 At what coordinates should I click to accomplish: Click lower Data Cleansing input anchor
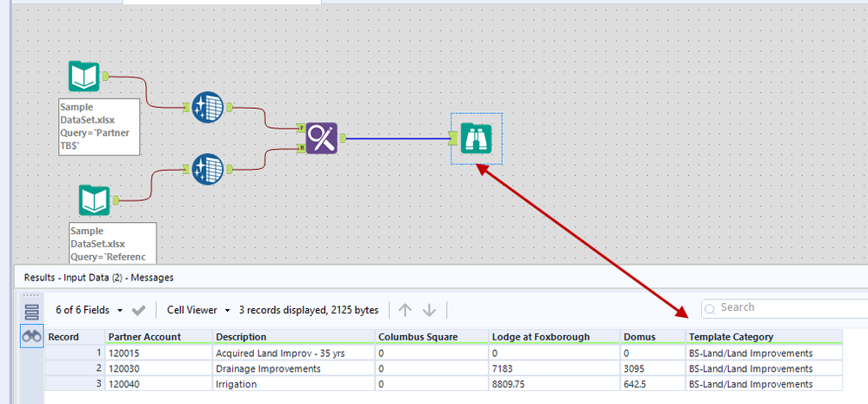(187, 169)
